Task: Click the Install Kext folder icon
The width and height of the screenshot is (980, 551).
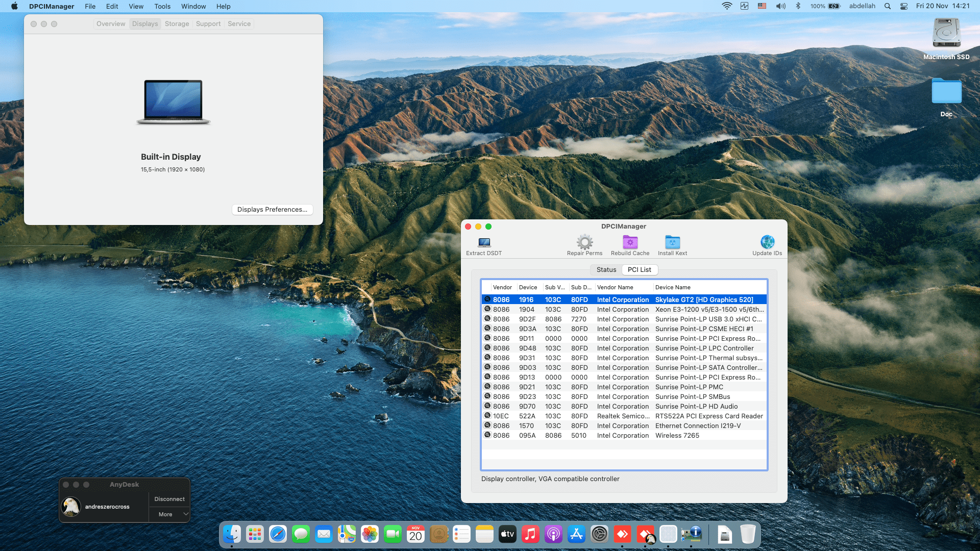Action: click(672, 242)
